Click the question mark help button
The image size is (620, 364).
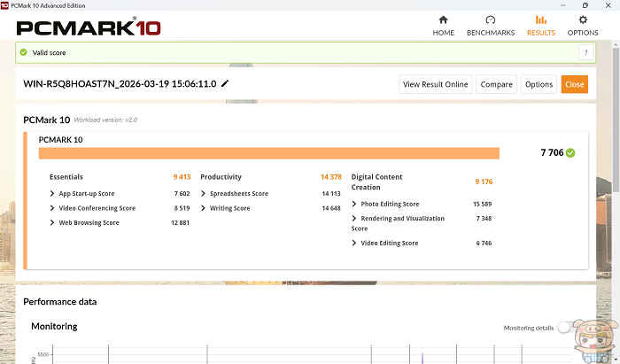585,53
